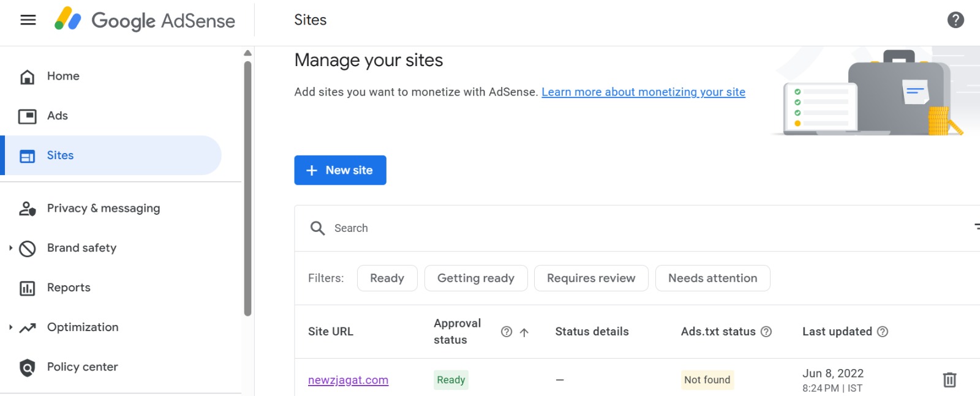This screenshot has height=396, width=980.
Task: Click the Approval status column header
Action: point(457,332)
